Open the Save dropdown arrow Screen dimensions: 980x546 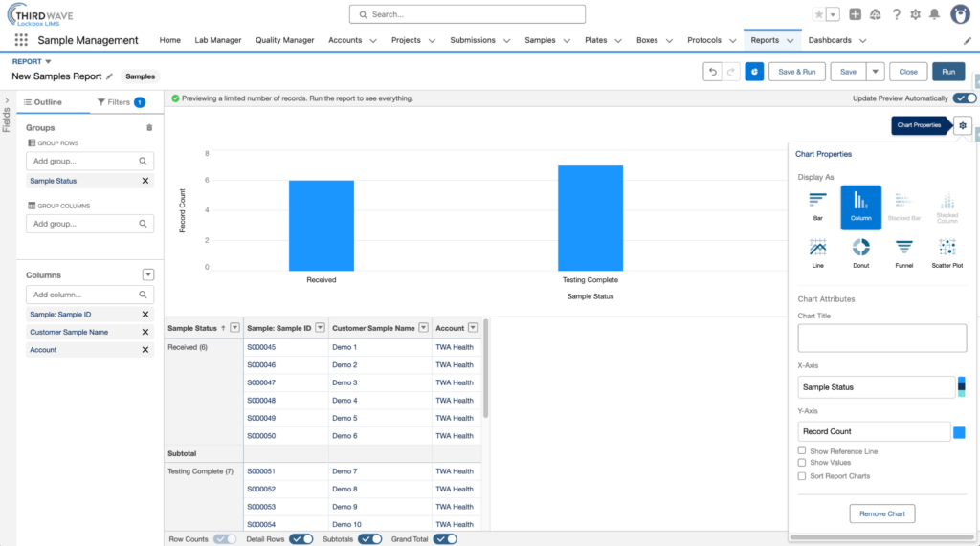coord(875,72)
